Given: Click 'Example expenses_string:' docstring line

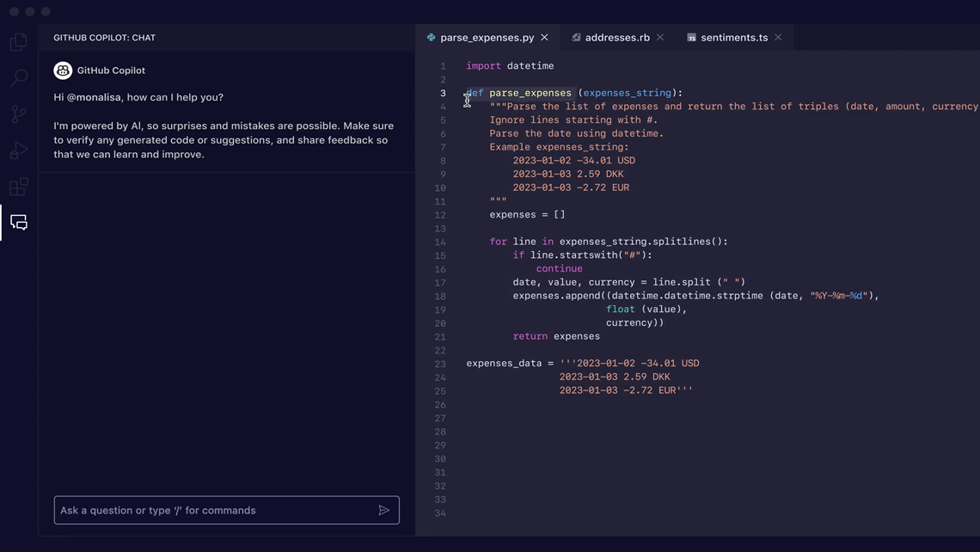Looking at the screenshot, I should tap(560, 147).
